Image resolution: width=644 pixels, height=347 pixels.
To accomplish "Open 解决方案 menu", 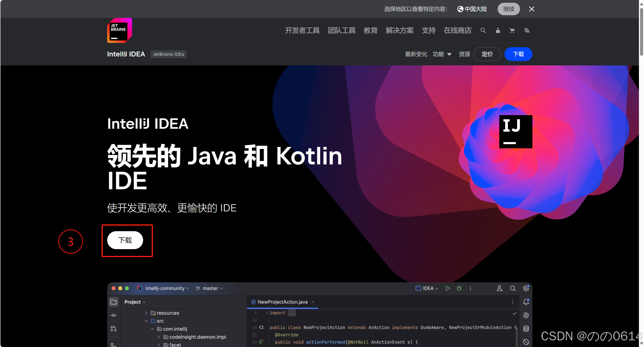I will click(x=399, y=31).
